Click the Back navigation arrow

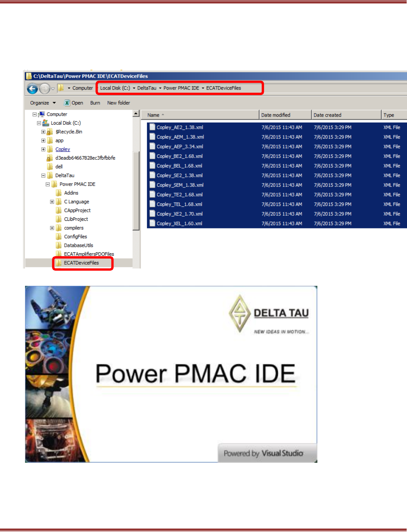(x=32, y=89)
